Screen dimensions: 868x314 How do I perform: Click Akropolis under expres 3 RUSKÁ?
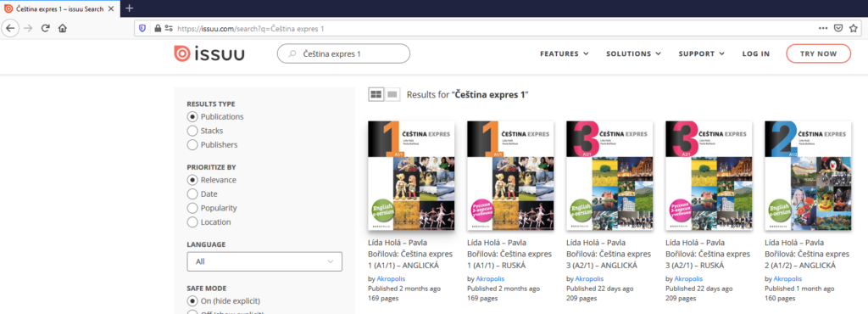click(688, 278)
